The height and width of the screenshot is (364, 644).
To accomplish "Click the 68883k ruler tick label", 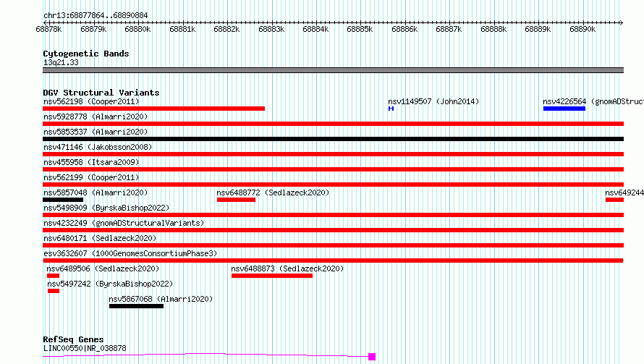I will pos(271,29).
